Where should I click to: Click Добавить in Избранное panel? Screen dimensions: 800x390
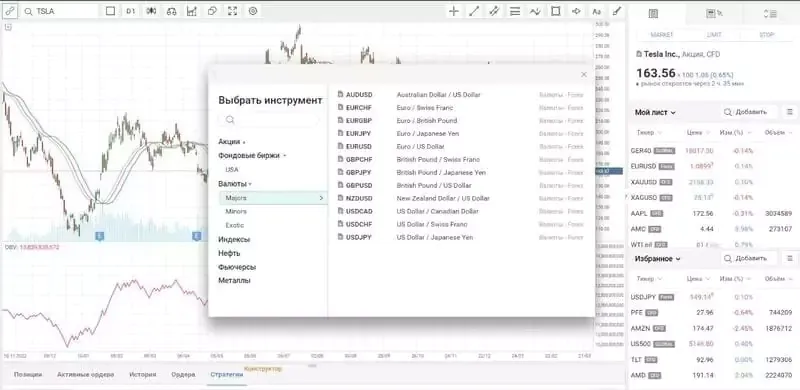748,259
